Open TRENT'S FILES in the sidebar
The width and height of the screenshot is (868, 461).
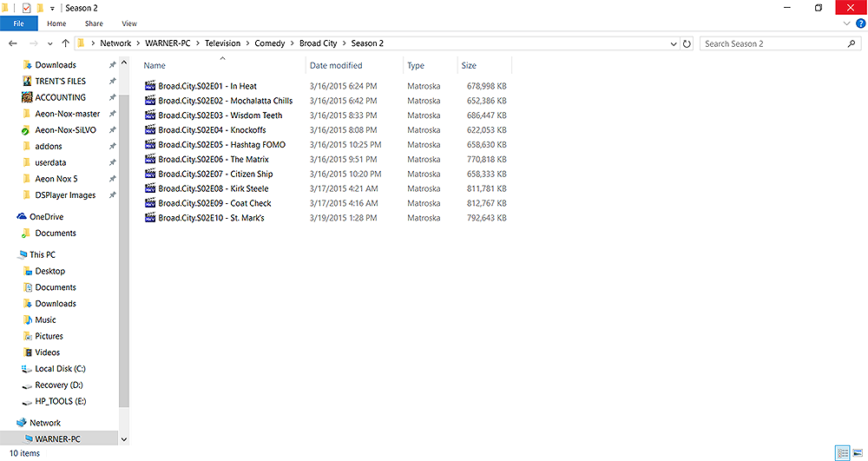[61, 81]
